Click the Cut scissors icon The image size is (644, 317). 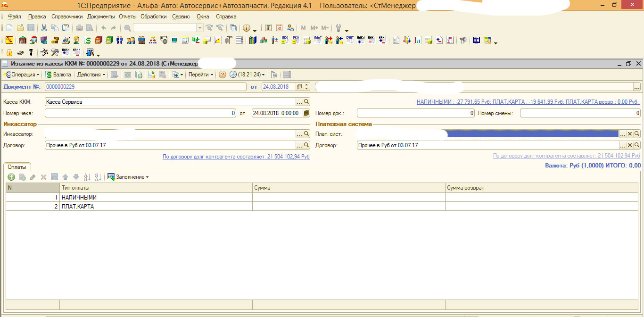click(44, 28)
